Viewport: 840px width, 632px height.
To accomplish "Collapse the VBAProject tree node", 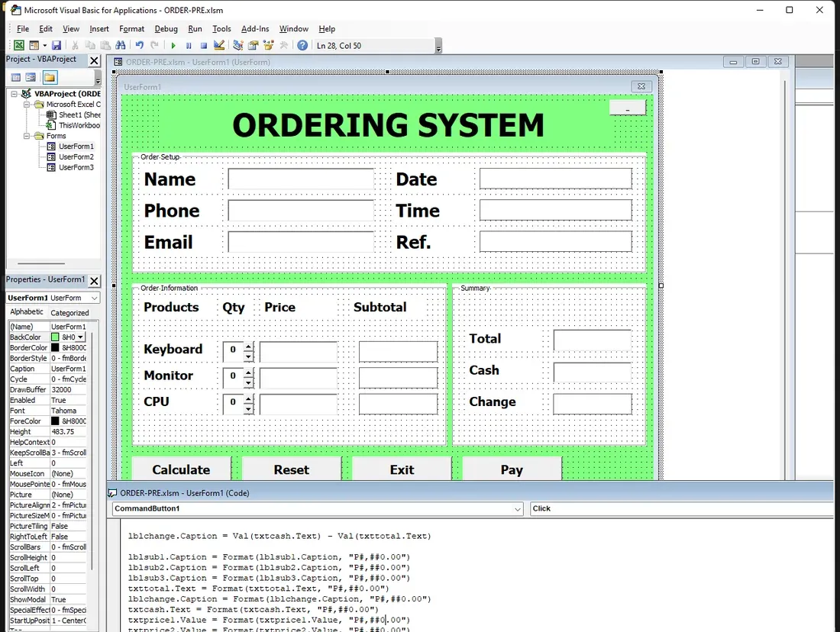I will pyautogui.click(x=15, y=94).
